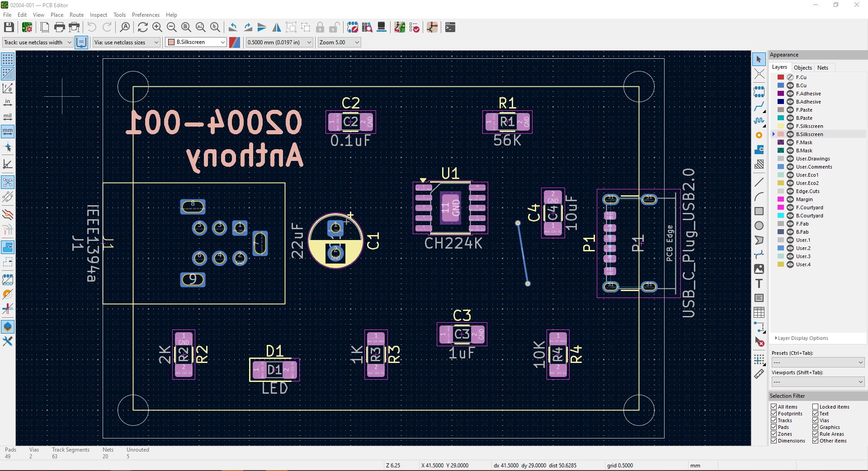Viewport: 868px width, 471px height.
Task: Hide the F.Silkscreen layer
Action: pos(790,126)
